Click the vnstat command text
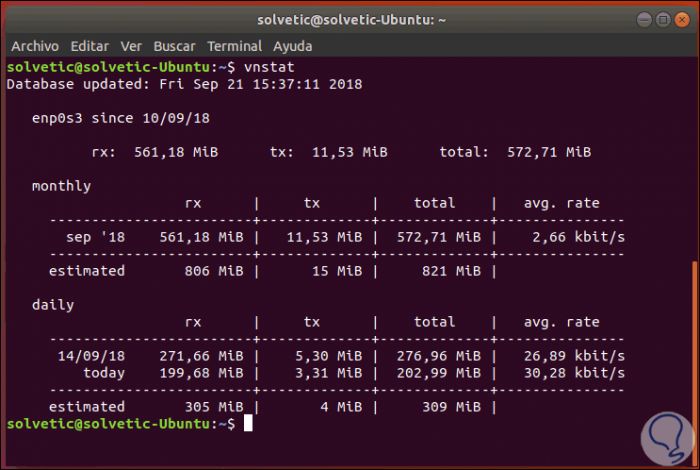 [269, 67]
